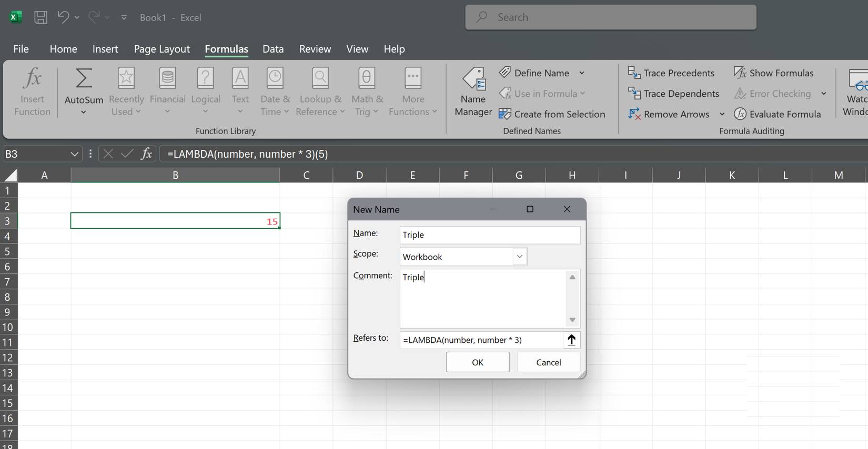Screen dimensions: 868x449
Task: Collapse the Refers to range selector arrow
Action: [x=571, y=340]
